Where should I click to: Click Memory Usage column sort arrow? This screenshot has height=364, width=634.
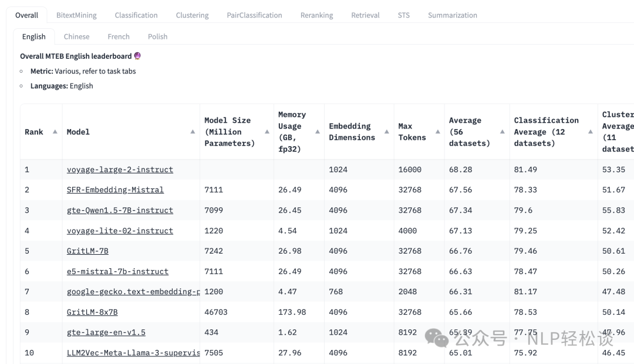[x=318, y=132]
